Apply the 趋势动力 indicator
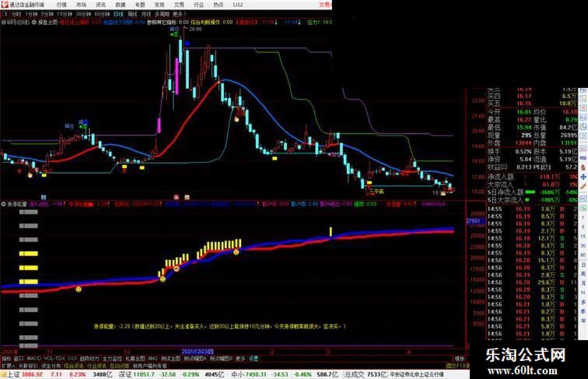Viewport: 588px width, 379px height. coord(89,358)
